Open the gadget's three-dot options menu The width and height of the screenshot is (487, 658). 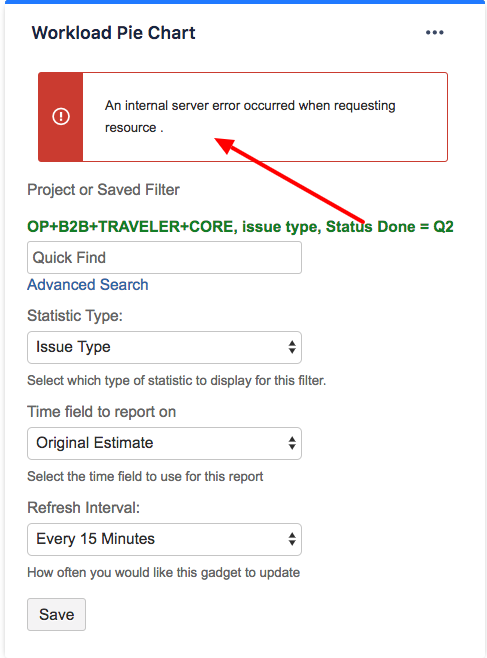click(435, 32)
